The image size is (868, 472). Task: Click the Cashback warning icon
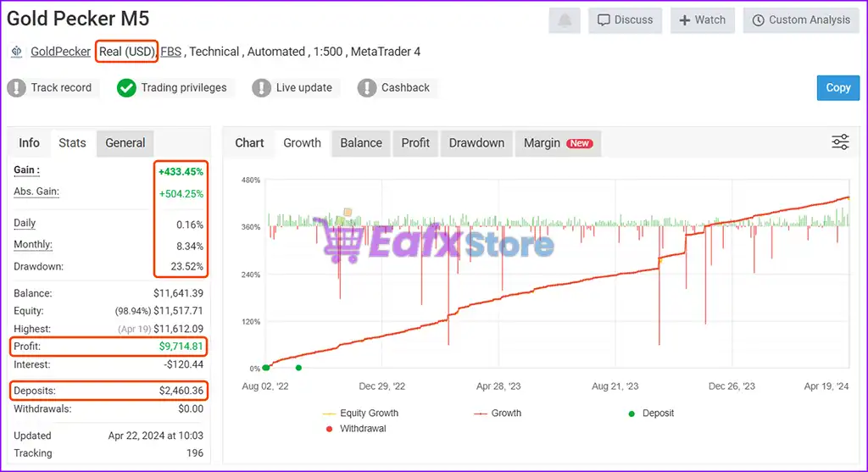(x=366, y=87)
